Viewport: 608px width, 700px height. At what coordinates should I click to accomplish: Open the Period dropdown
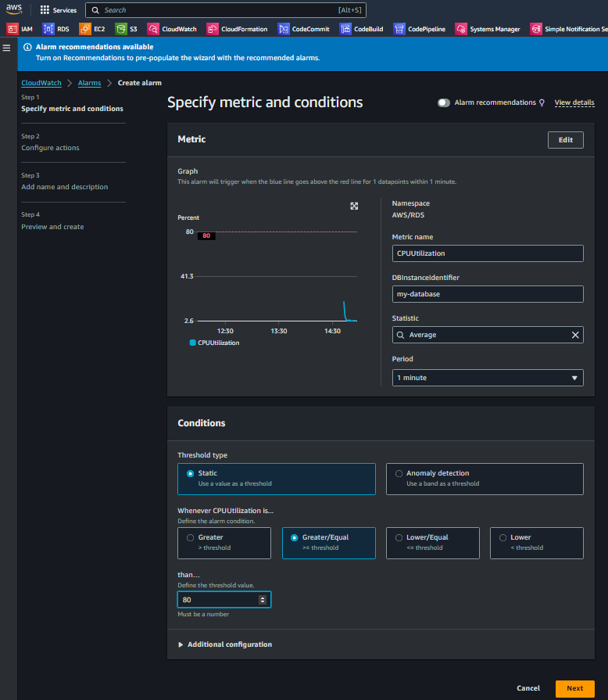(488, 378)
